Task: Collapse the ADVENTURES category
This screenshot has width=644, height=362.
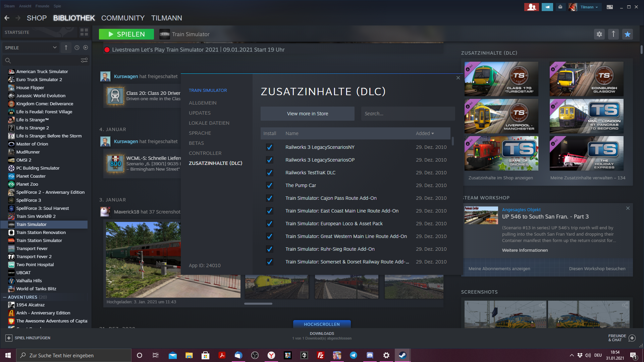Action: pos(5,297)
